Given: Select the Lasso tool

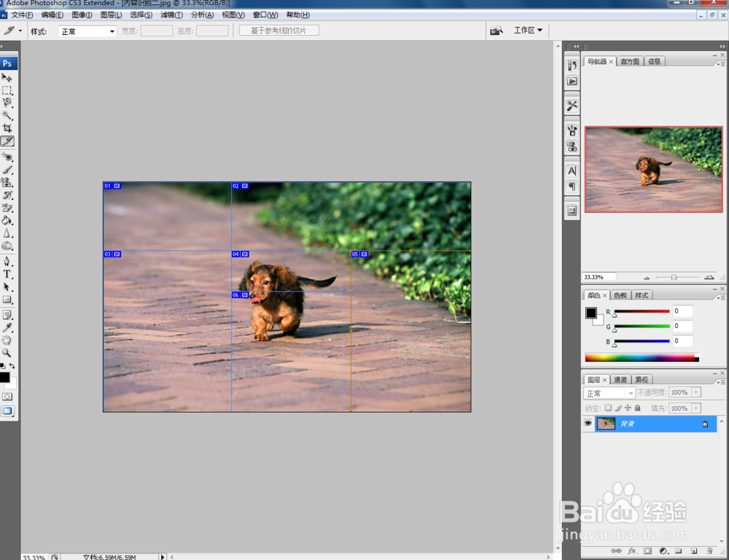Looking at the screenshot, I should (7, 103).
